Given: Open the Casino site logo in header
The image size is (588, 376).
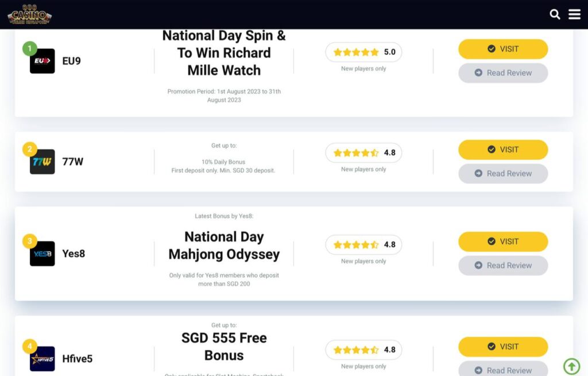Looking at the screenshot, I should pos(28,15).
